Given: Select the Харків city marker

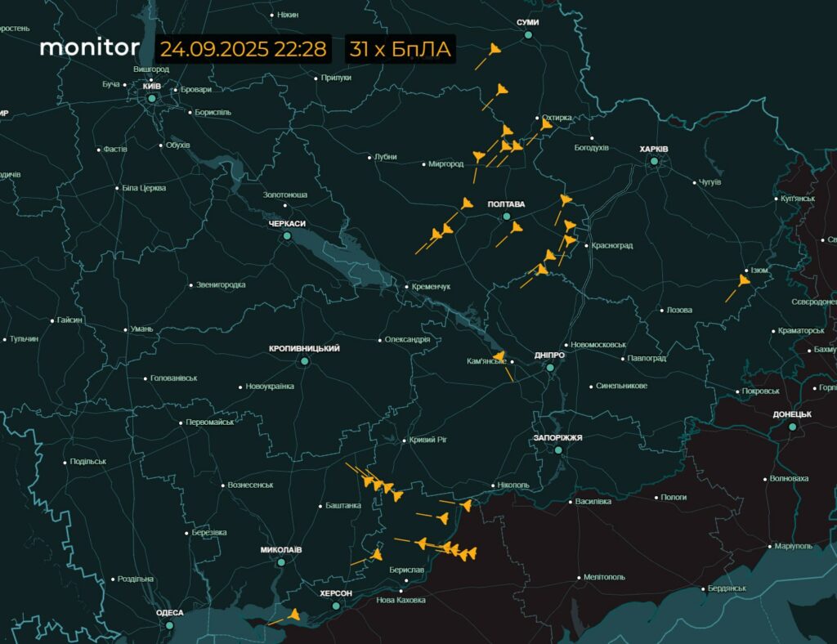Looking at the screenshot, I should [x=654, y=162].
